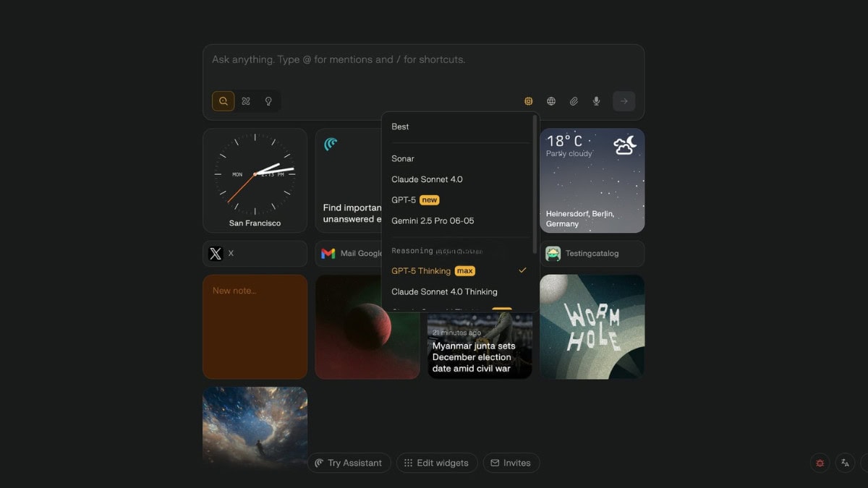Open Myanmar junta election news card
The image size is (868, 488).
coord(480,346)
